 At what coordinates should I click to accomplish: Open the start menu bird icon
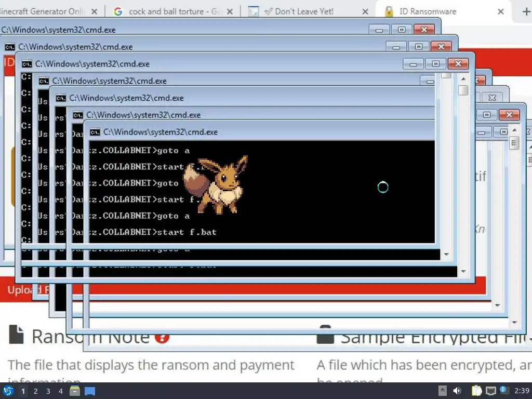(x=8, y=391)
